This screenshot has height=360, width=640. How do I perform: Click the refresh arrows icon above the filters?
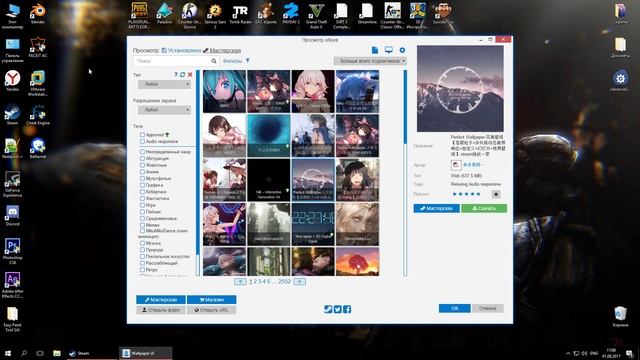pyautogui.click(x=182, y=75)
